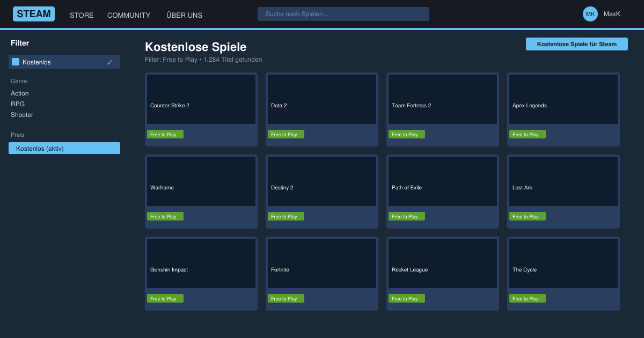
Task: Click Free to Play tag under Genshin Impact
Action: 165,298
